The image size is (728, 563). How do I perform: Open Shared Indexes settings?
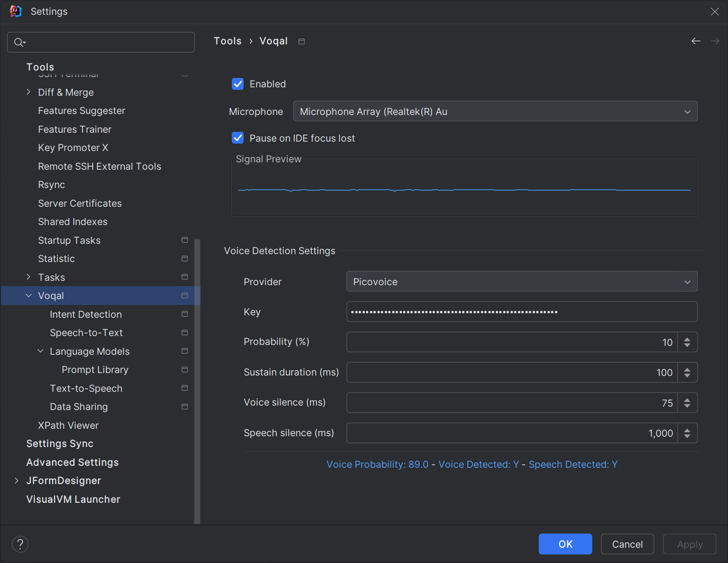coord(73,222)
